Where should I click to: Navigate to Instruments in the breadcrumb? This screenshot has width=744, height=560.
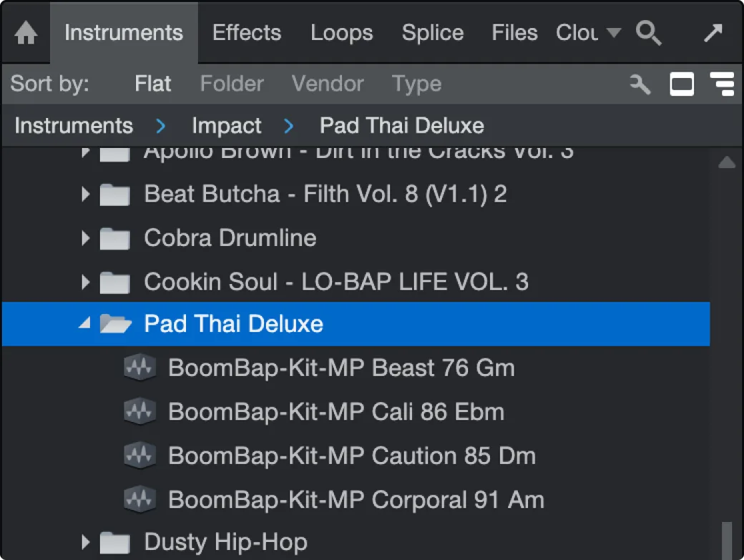74,126
